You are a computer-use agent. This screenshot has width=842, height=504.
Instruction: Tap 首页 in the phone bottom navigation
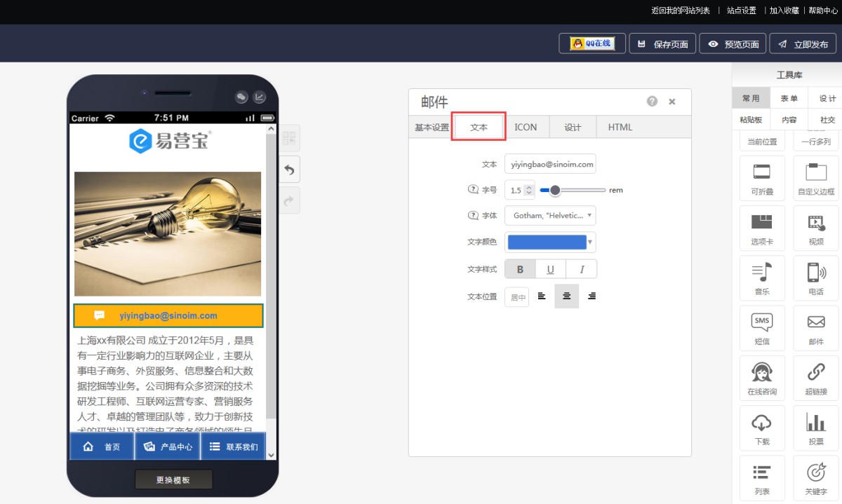tap(102, 447)
